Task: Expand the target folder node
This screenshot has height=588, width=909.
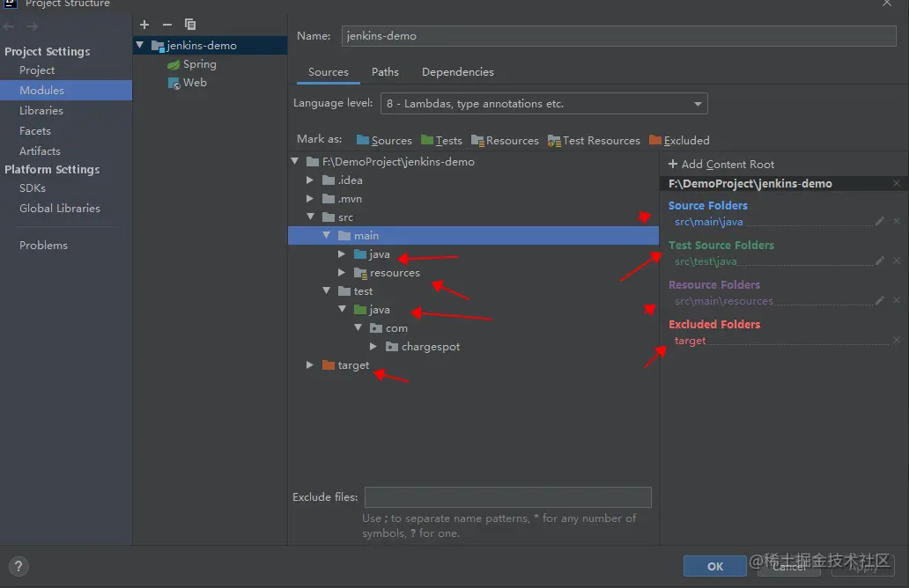Action: (x=310, y=365)
